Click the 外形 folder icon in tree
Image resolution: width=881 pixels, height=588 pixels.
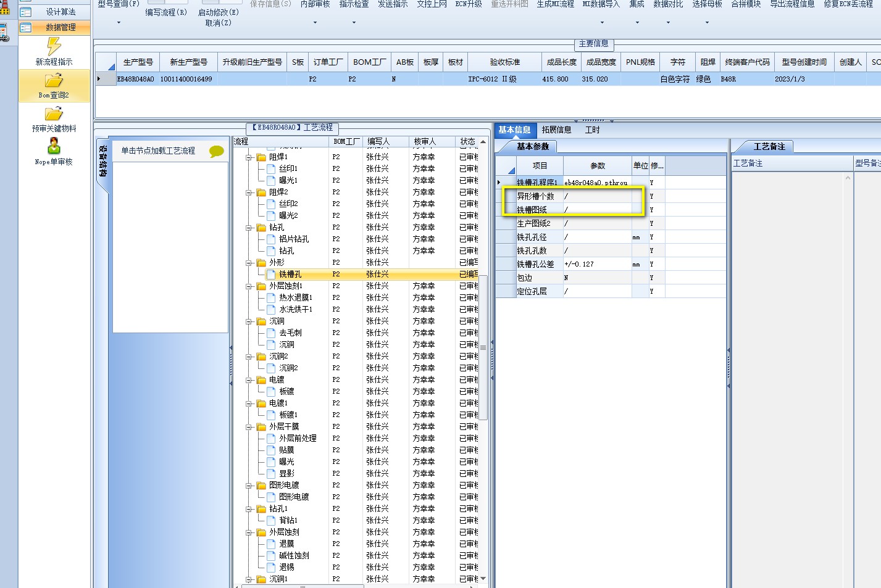click(x=261, y=262)
